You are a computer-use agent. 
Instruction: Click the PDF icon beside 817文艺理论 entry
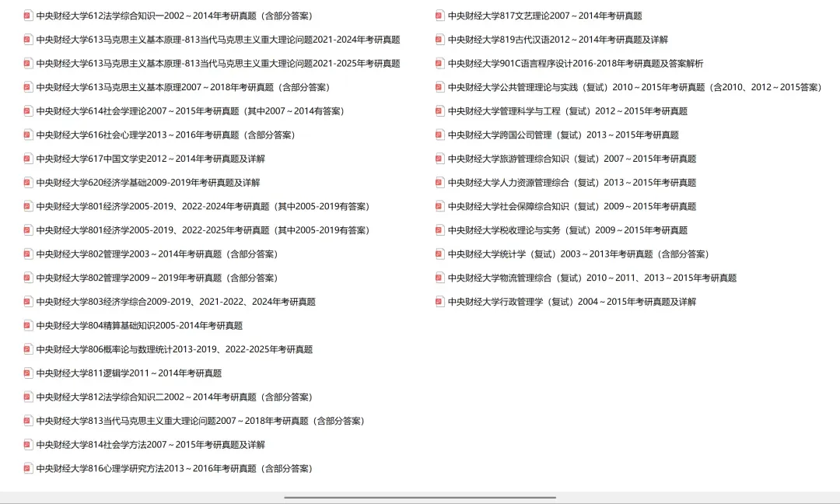point(440,15)
